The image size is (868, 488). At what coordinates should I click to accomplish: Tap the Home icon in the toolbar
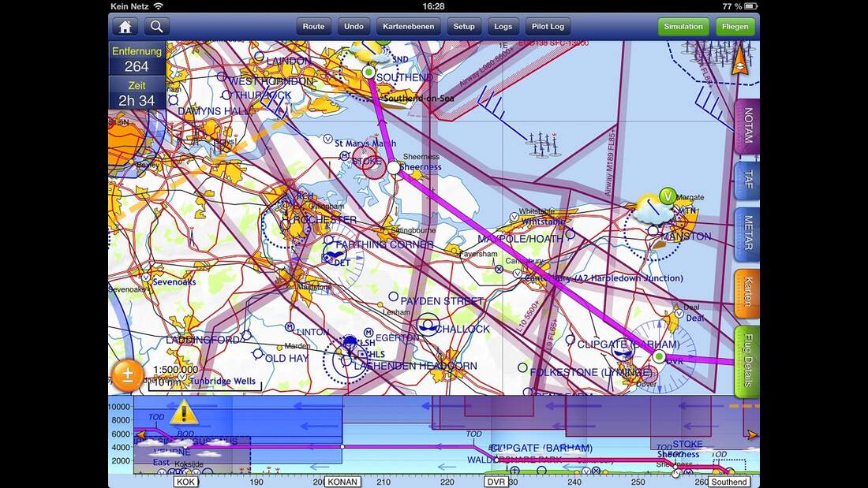click(125, 26)
